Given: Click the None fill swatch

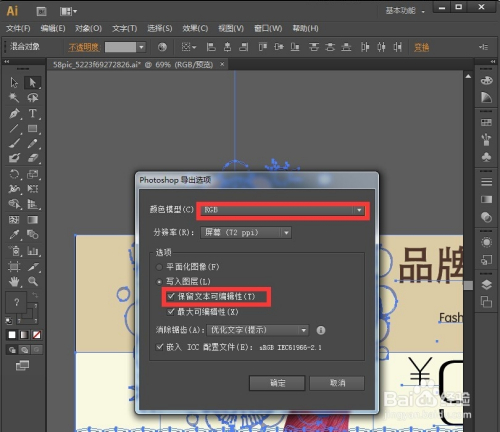Looking at the screenshot, I should point(36,335).
